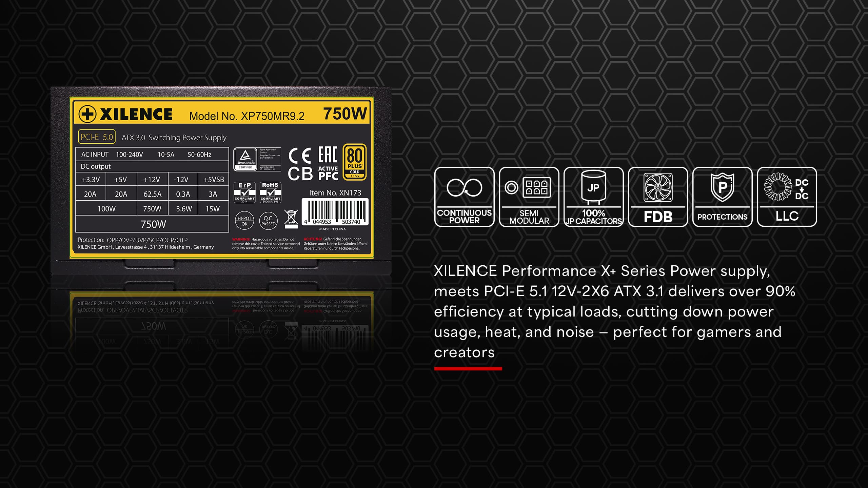Select the FDB fan icon
This screenshot has height=488, width=868.
658,197
